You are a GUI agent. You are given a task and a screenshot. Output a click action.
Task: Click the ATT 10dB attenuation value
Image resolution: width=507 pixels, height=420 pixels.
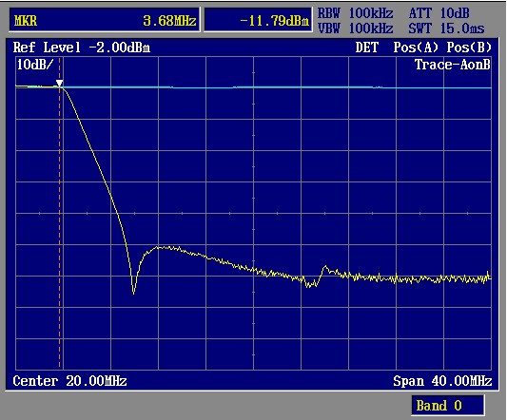[x=439, y=13]
